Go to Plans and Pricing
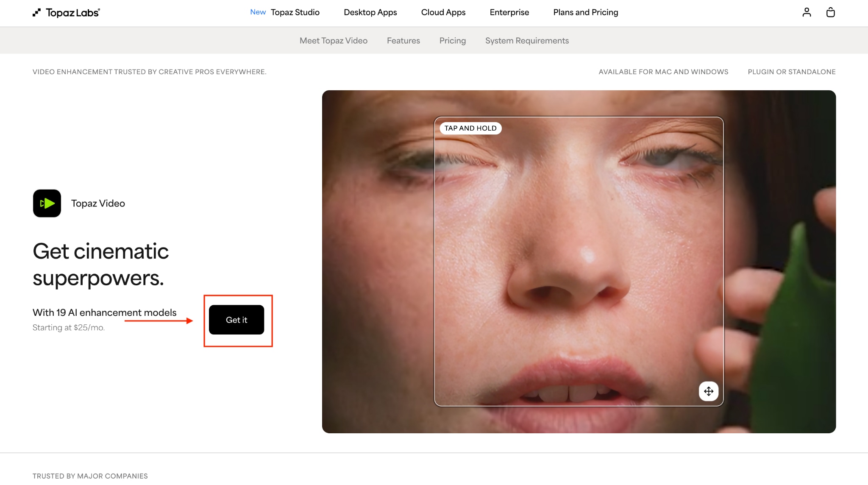The height and width of the screenshot is (485, 868). [585, 12]
